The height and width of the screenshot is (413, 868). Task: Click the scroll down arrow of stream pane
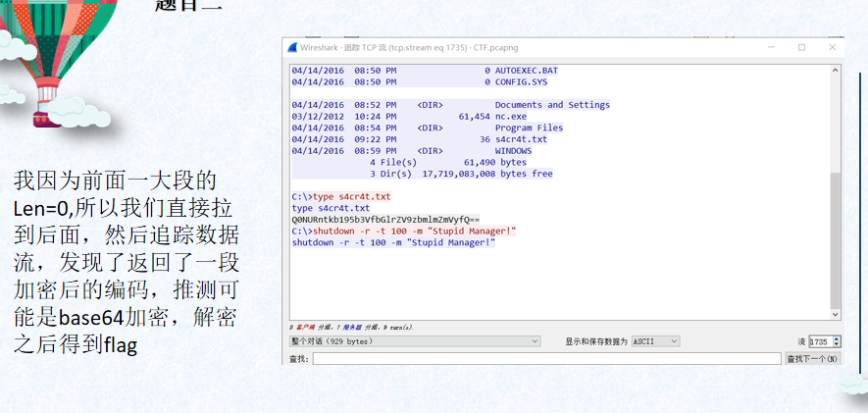(836, 314)
